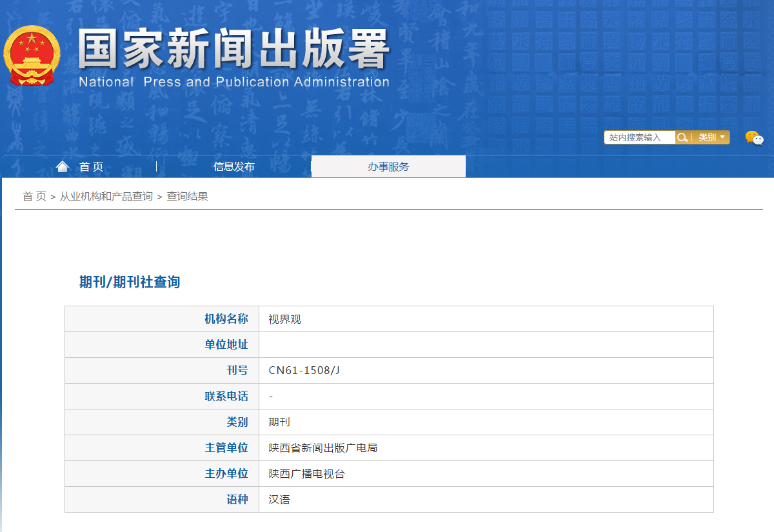Image resolution: width=774 pixels, height=532 pixels.
Task: Click the 陕西广播电视台 sponsor value
Action: click(307, 474)
